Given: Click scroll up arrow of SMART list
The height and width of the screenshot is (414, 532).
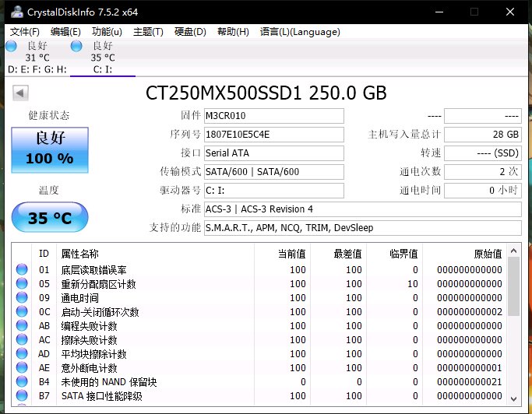Looking at the screenshot, I should click(513, 251).
